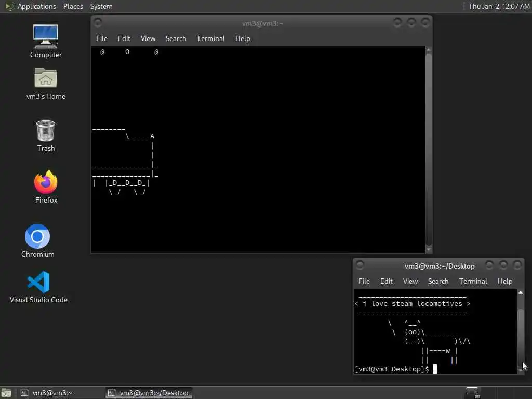The width and height of the screenshot is (532, 399).
Task: Switch to vm3@vm3:~/Desktop taskbar window button
Action: pyautogui.click(x=149, y=393)
